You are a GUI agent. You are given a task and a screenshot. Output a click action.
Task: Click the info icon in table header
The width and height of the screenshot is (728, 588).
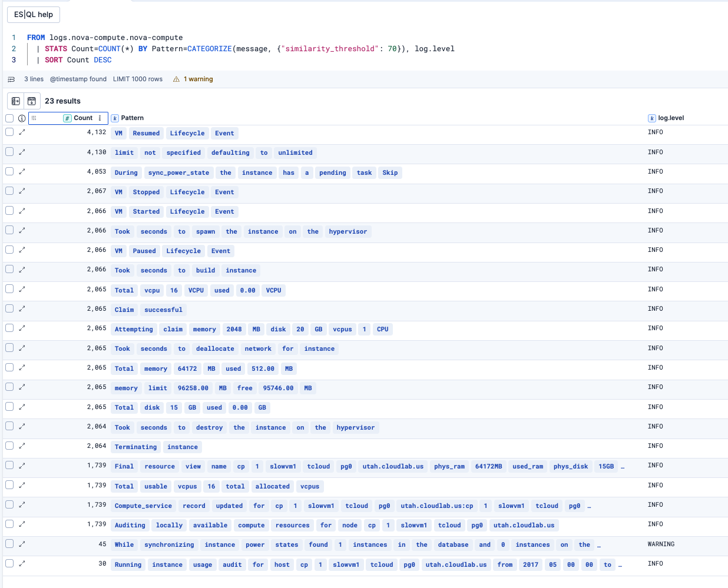[22, 118]
